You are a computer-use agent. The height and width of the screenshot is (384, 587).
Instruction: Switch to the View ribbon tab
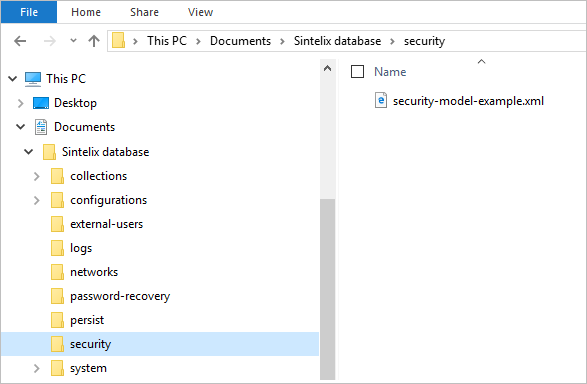[x=200, y=12]
